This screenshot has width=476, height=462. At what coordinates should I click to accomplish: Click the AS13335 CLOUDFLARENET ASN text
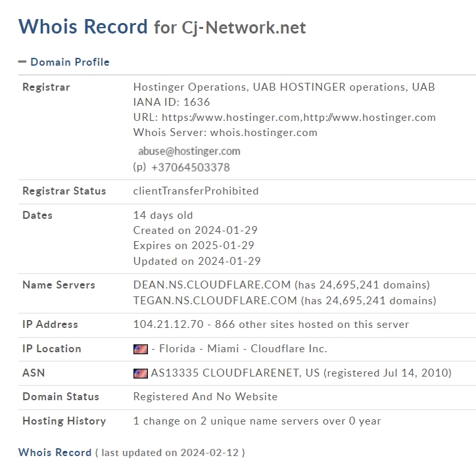coord(301,373)
